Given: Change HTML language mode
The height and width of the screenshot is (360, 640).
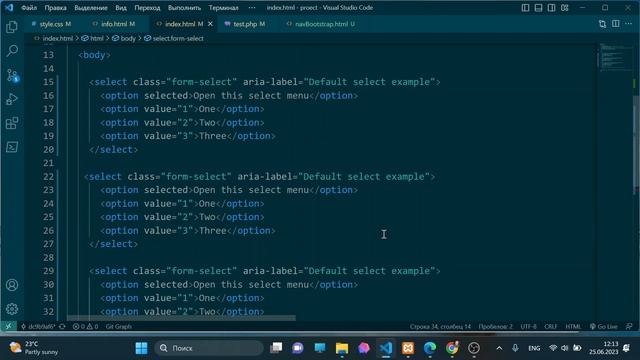Looking at the screenshot, I should tap(573, 327).
